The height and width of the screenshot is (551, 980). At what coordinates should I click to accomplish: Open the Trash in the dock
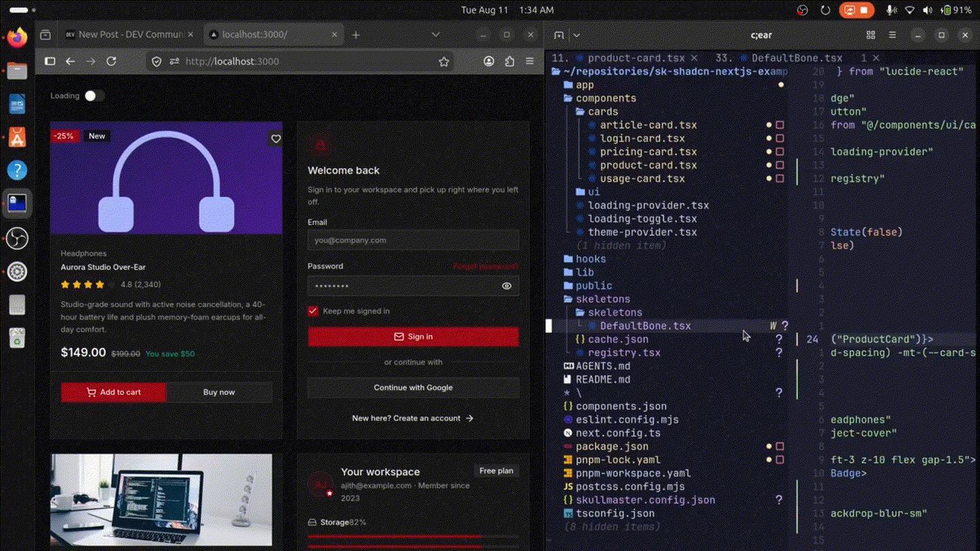coord(17,338)
